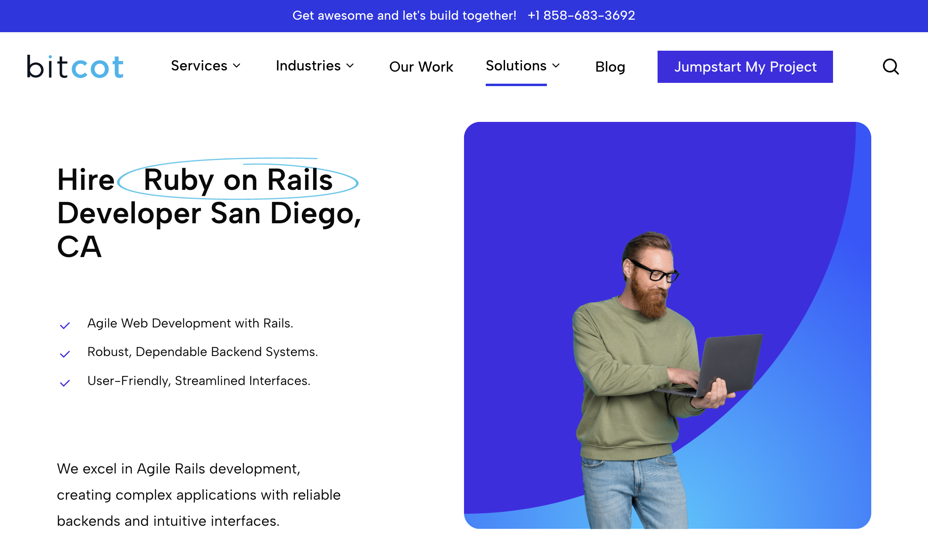
Task: Click 'Robust, Dependable Backend Systems.' text
Action: click(203, 352)
